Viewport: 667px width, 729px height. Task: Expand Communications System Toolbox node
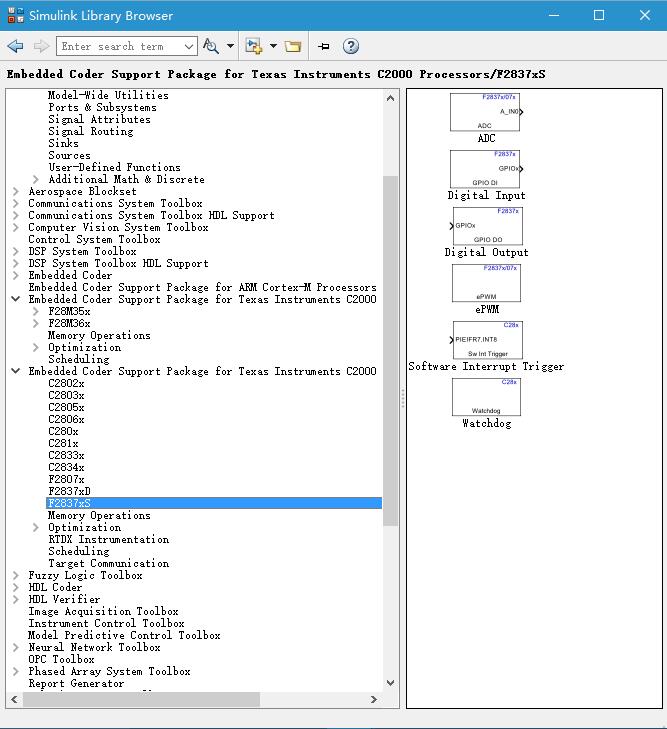16,203
